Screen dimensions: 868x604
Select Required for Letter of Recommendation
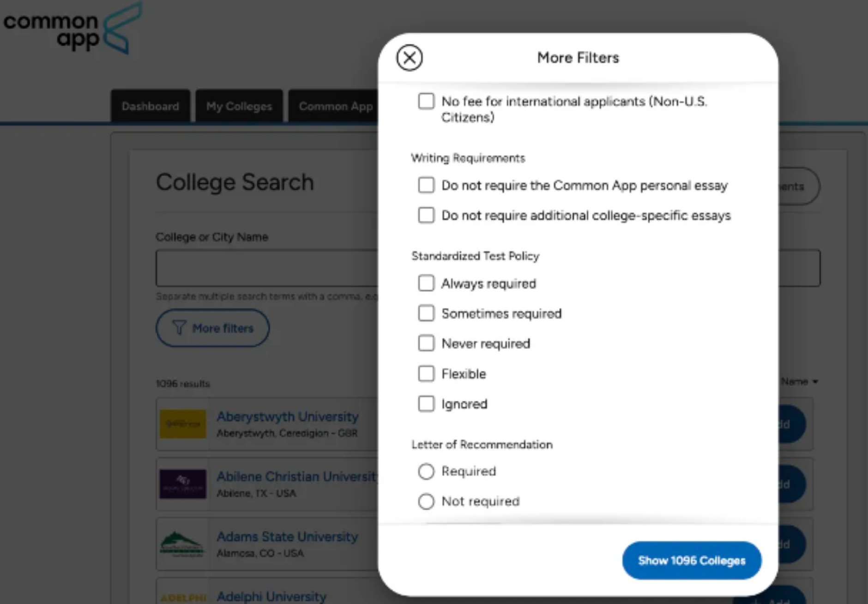point(426,471)
